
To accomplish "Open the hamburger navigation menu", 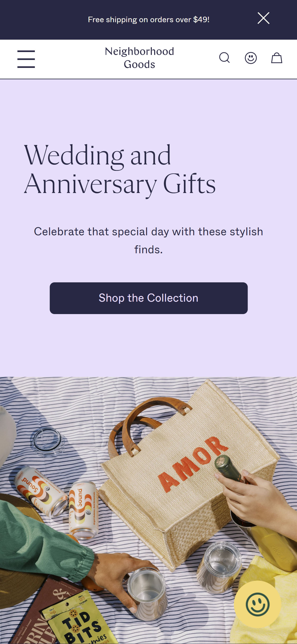I will point(26,59).
